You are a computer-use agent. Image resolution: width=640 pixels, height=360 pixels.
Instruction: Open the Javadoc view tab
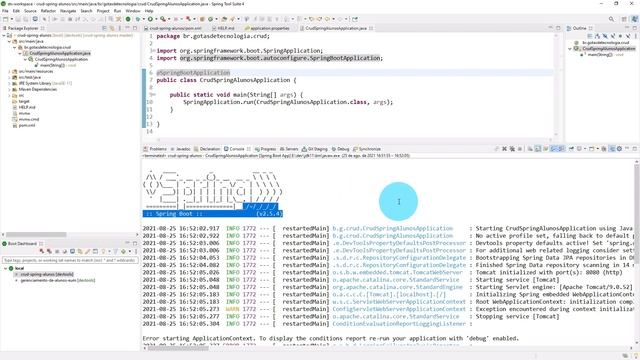coord(180,149)
